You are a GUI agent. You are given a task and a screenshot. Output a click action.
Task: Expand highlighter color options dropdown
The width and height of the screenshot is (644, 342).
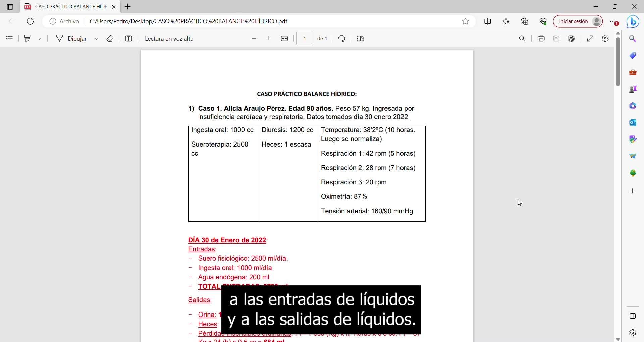(39, 39)
